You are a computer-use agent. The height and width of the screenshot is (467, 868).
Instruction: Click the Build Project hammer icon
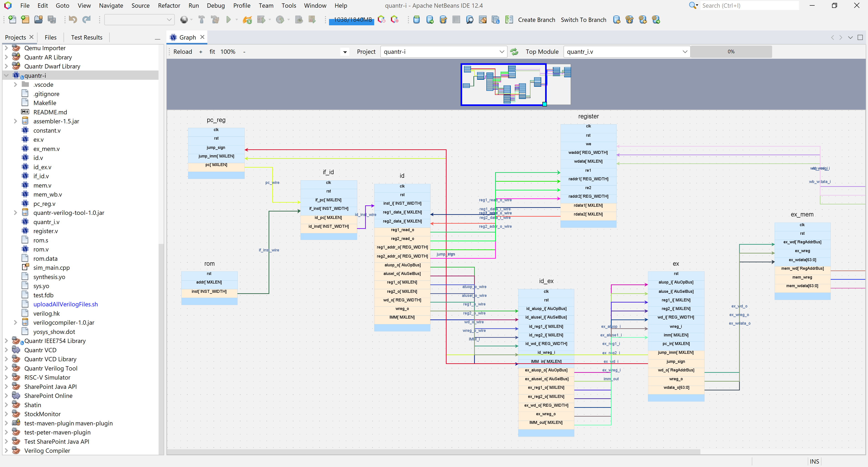(x=201, y=19)
